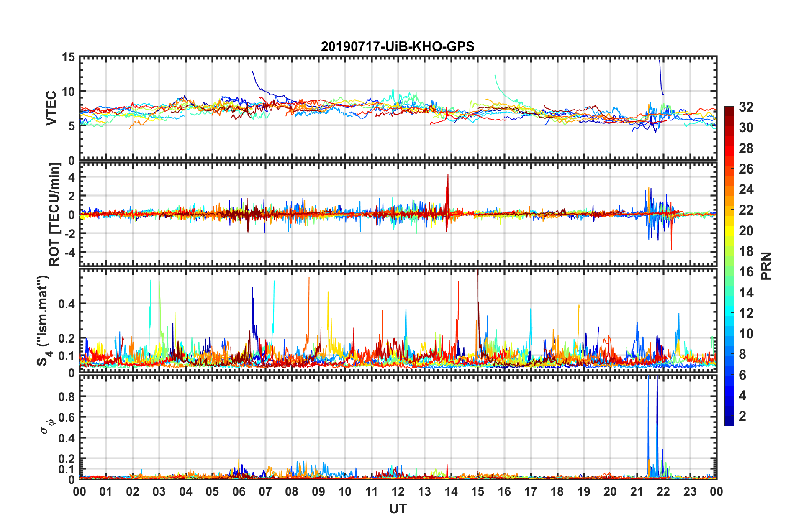Click the "ROT [TECU/min]" y-axis label

coord(54,215)
